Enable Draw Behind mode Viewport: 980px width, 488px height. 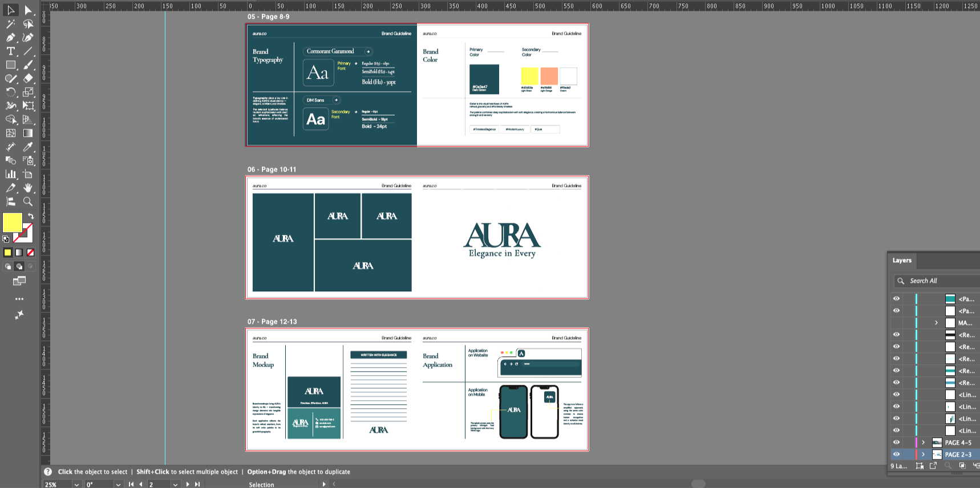19,266
